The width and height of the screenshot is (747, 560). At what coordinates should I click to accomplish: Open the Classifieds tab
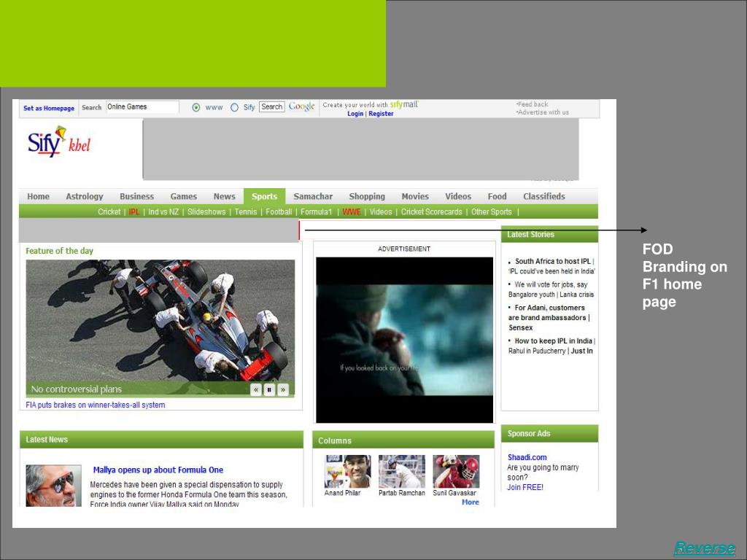pyautogui.click(x=544, y=196)
